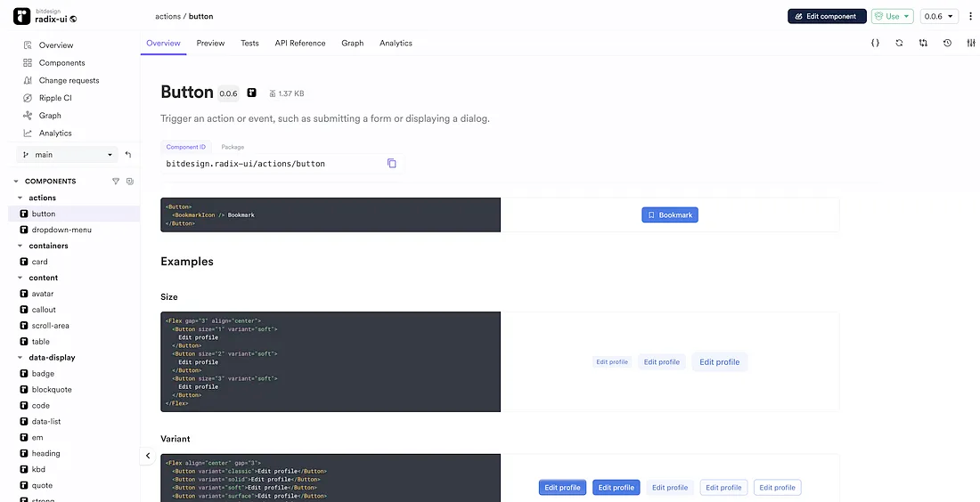
Task: Open the main branch dropdown
Action: [x=67, y=155]
